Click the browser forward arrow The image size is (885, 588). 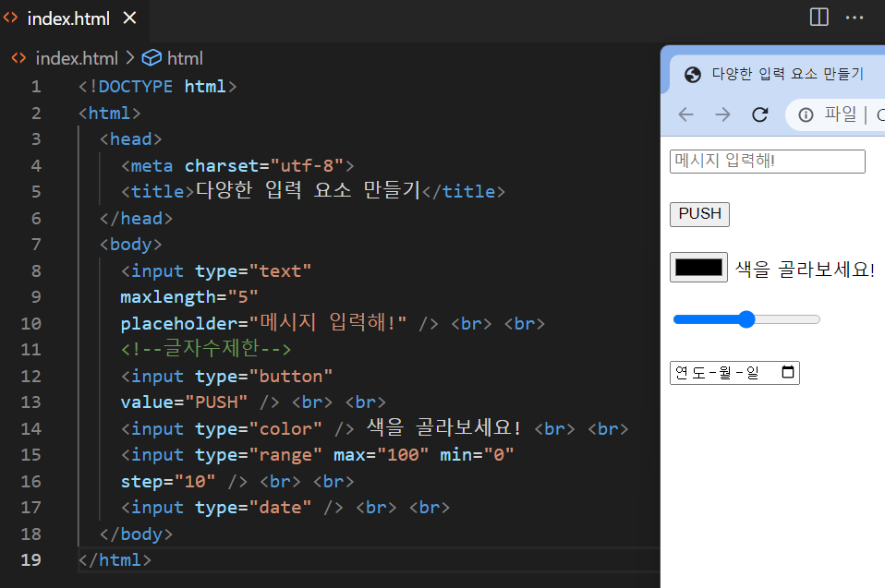point(722,115)
